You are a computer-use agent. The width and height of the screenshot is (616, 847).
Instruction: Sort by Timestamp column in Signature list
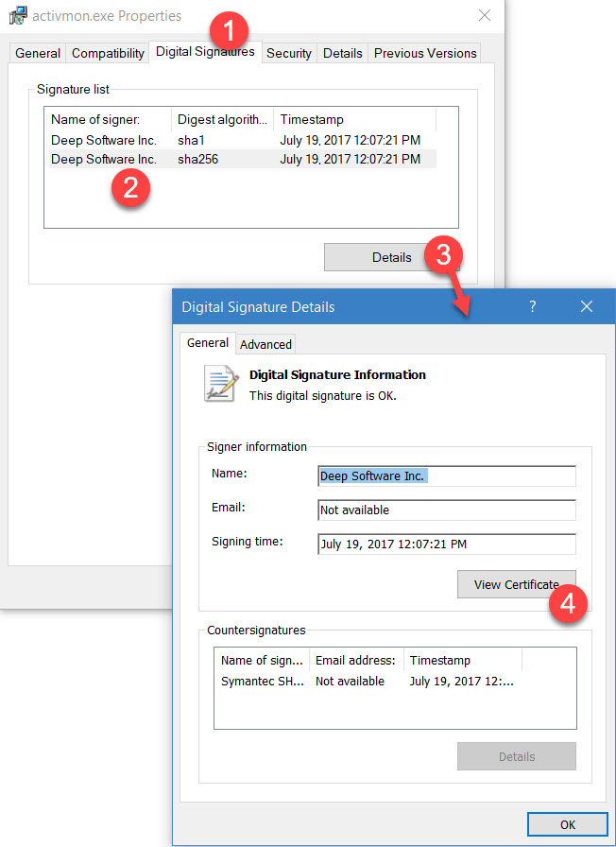(x=354, y=119)
